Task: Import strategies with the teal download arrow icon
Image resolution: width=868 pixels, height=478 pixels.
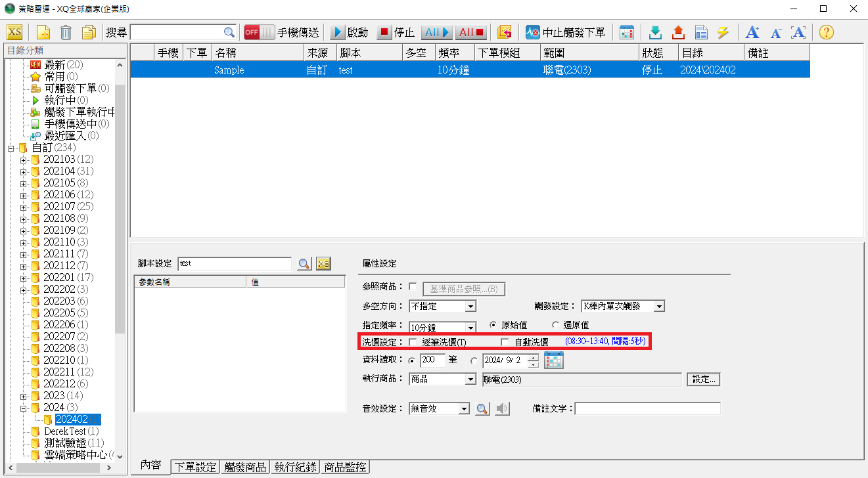Action: click(654, 32)
